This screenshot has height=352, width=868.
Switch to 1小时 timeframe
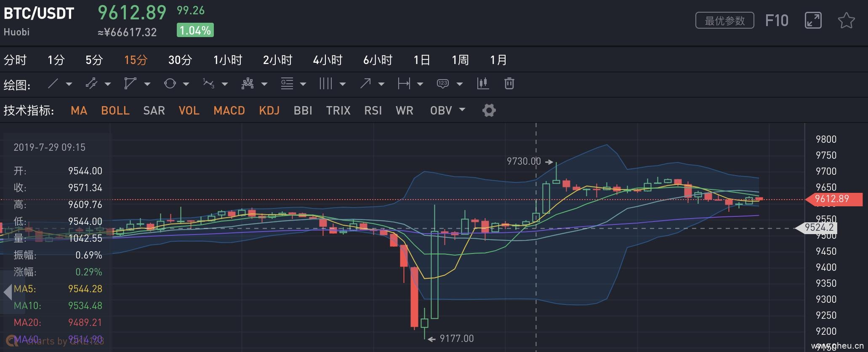point(228,60)
